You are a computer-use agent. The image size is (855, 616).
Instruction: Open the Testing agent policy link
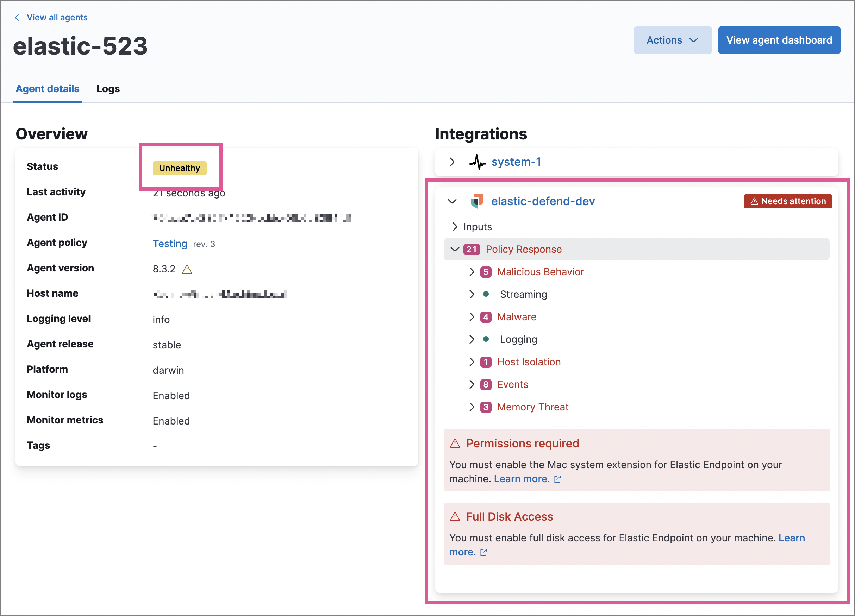click(x=170, y=243)
